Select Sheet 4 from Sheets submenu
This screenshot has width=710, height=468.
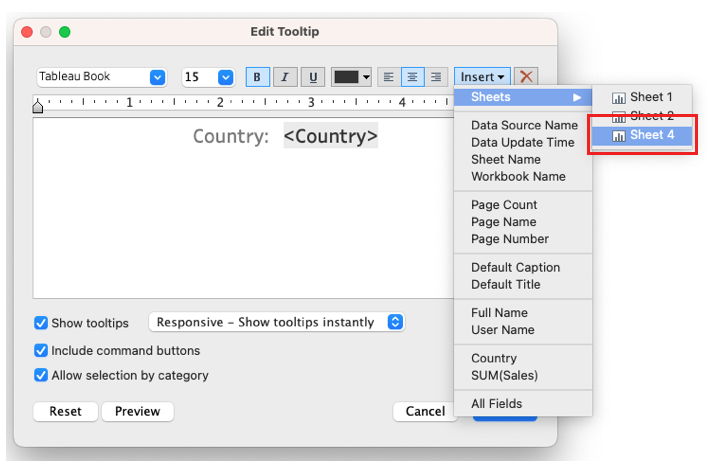642,135
